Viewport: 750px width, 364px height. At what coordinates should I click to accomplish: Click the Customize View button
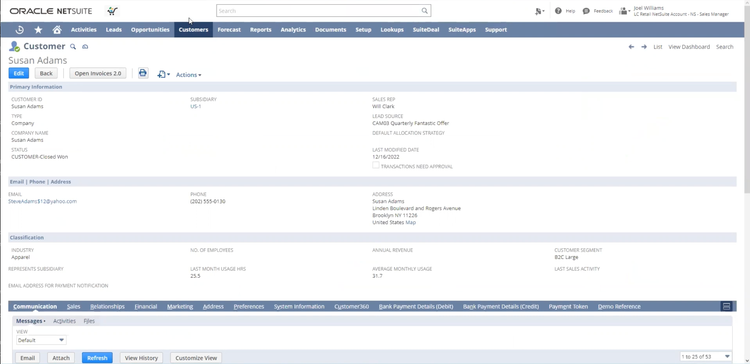(x=196, y=358)
